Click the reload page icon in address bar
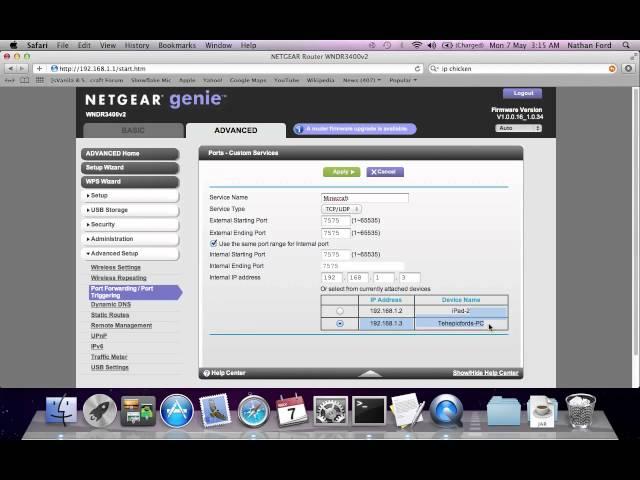The image size is (640, 480). click(x=417, y=69)
